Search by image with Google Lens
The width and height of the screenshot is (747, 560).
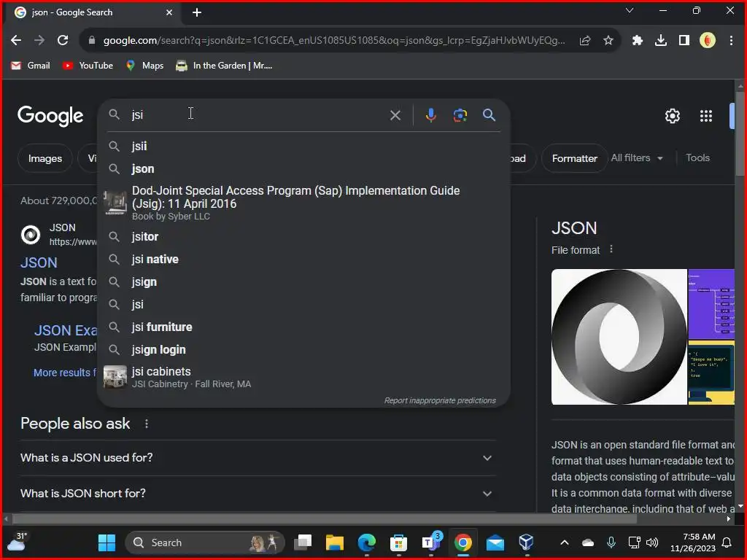460,115
